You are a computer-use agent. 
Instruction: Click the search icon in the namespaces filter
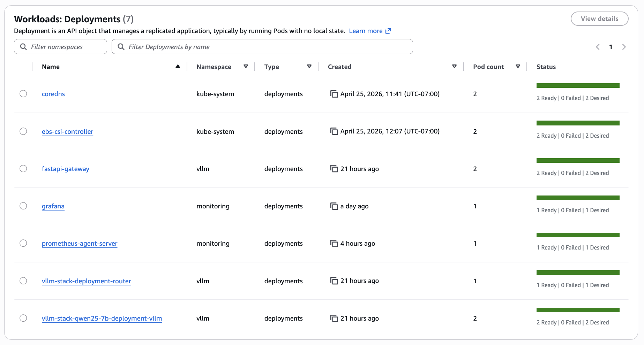(23, 46)
